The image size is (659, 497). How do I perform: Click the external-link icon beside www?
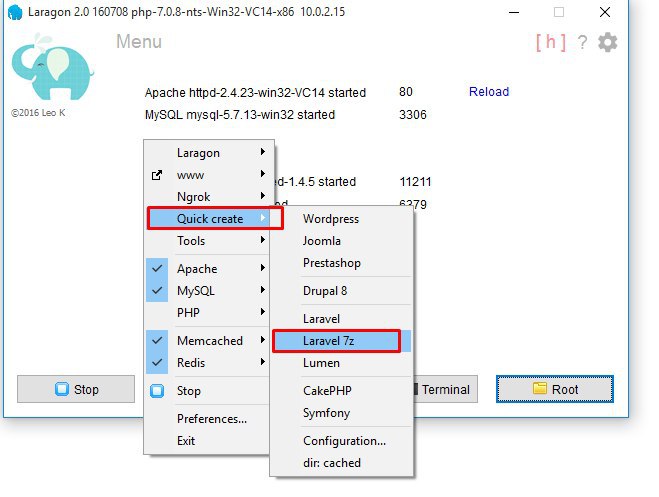click(x=157, y=175)
